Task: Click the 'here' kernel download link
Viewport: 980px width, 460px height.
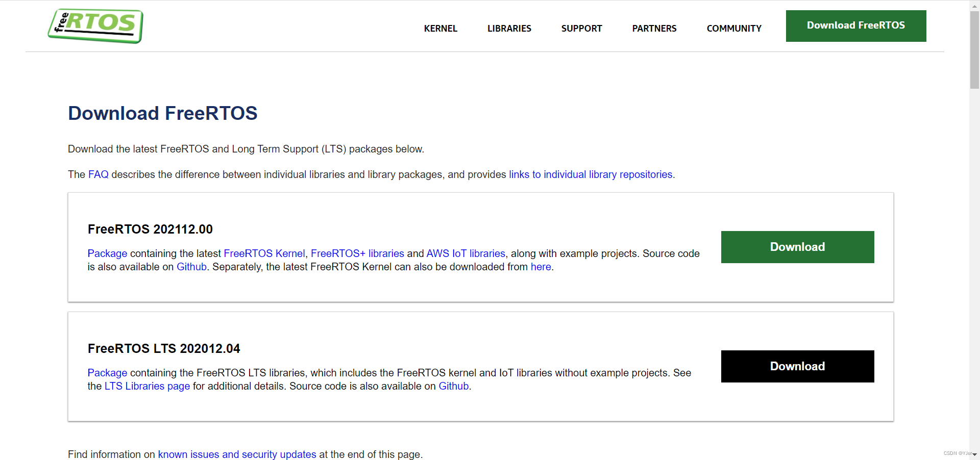Action: pyautogui.click(x=541, y=267)
